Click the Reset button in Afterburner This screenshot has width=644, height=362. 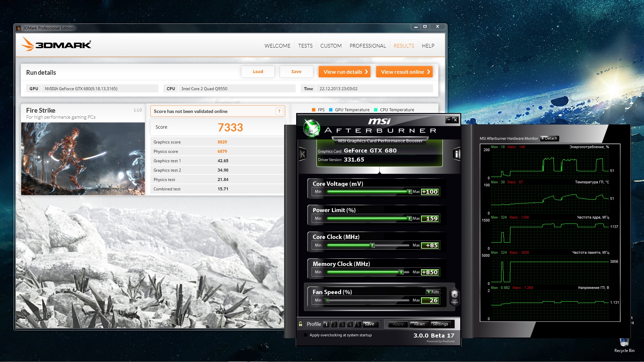click(419, 324)
